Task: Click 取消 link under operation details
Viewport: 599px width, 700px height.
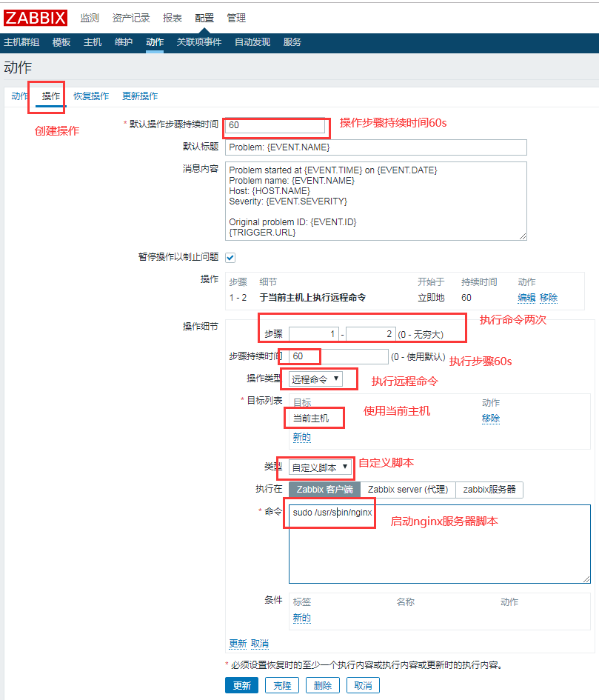Action: pyautogui.click(x=260, y=644)
